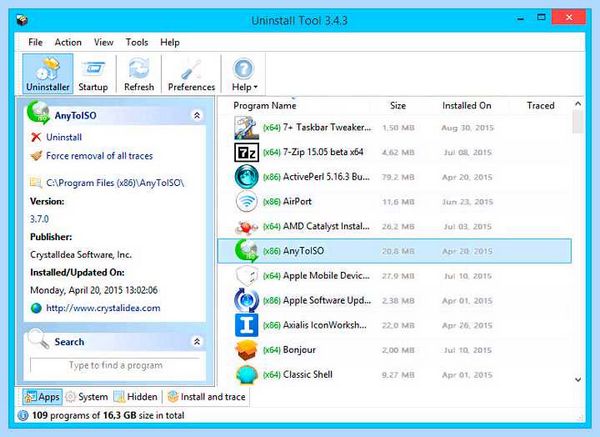Click the 20.8 MB size of AnyToISO

pyautogui.click(x=398, y=251)
